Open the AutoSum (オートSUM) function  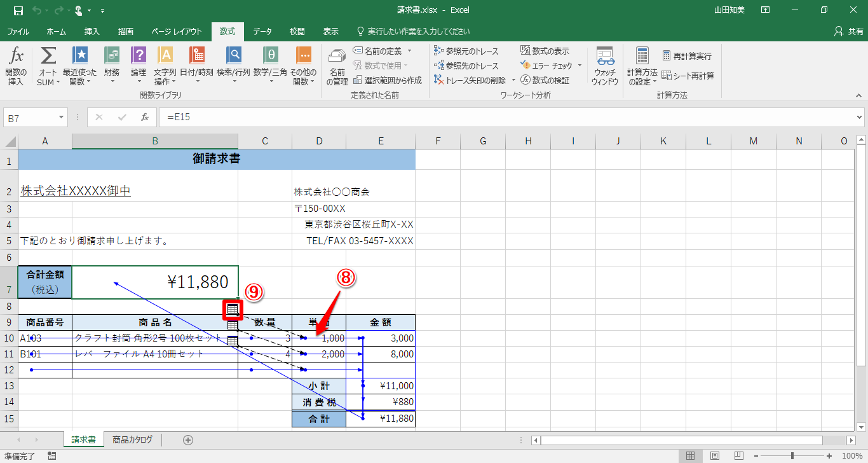tap(48, 66)
